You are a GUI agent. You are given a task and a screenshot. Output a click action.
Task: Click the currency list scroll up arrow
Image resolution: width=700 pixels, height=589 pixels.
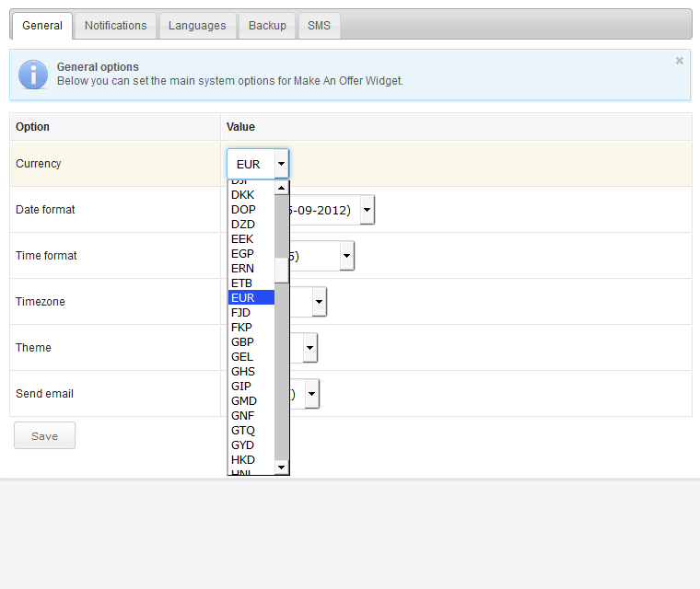281,188
